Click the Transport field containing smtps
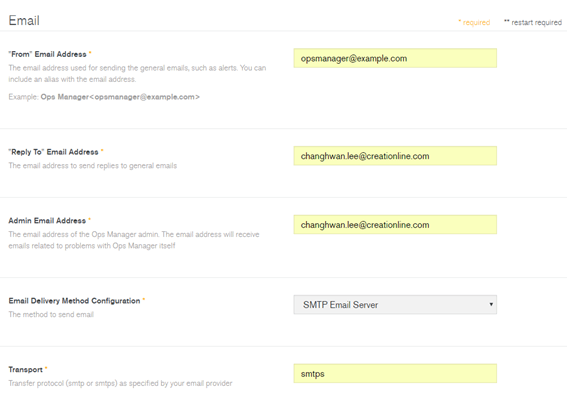567x408 pixels. point(395,373)
